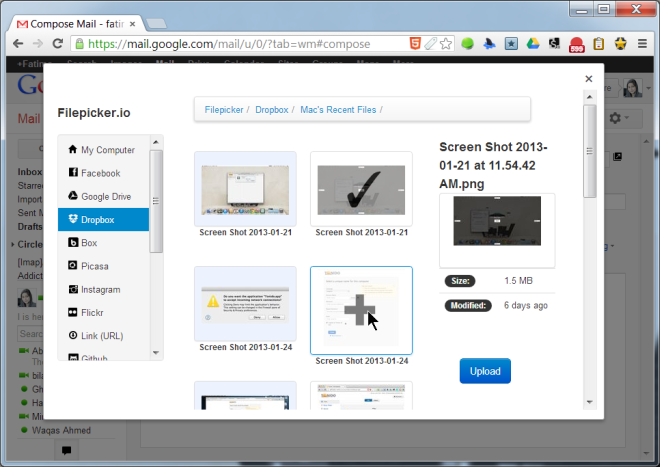
Task: Add the Screen Shot 2013-01-24 thumbnail with plus
Action: tap(361, 310)
